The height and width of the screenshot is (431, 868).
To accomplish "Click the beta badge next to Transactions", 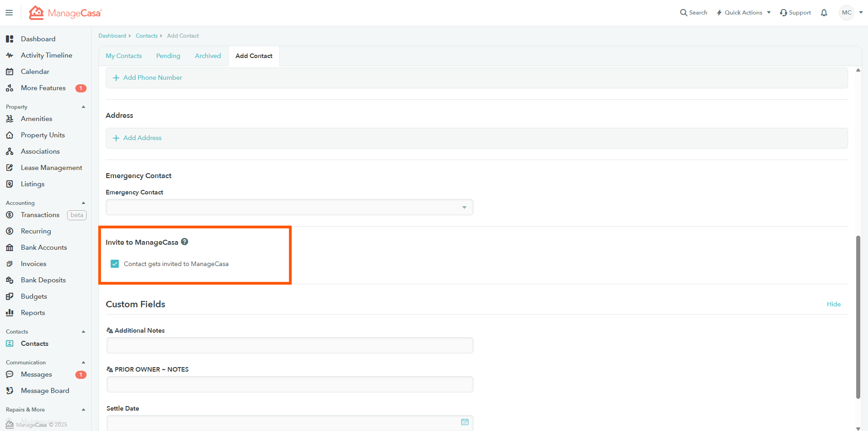I will [x=77, y=215].
